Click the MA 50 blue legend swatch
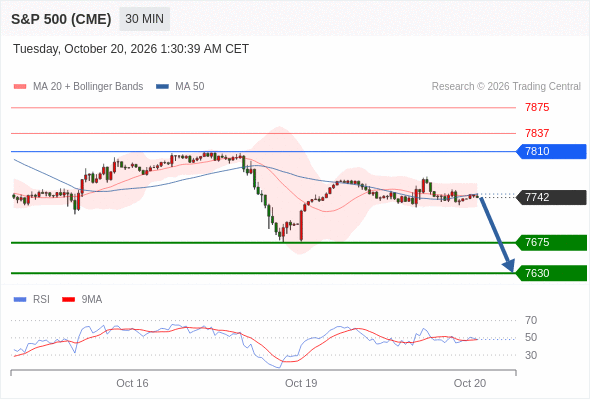Viewport: 590px width, 400px height. coord(163,87)
